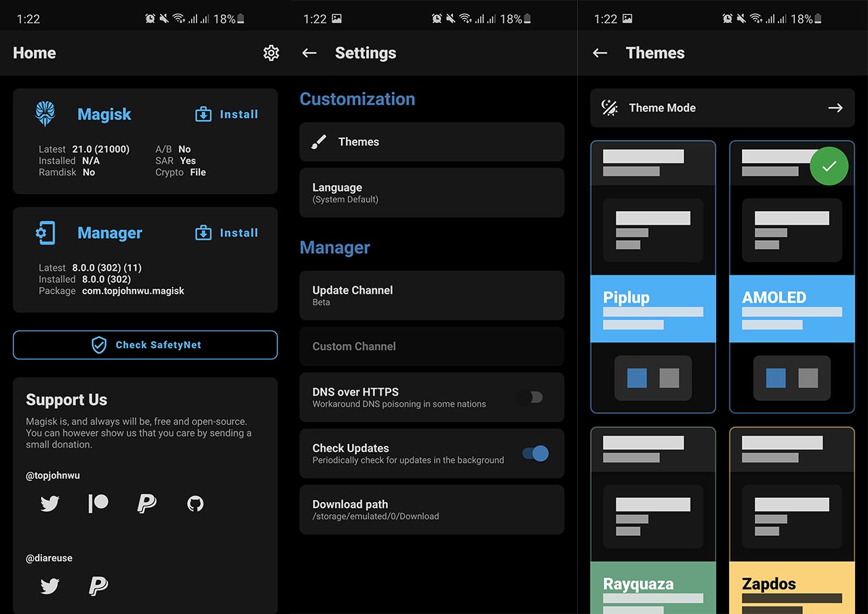868x614 pixels.
Task: Go back from the Settings screen
Action: pos(309,53)
